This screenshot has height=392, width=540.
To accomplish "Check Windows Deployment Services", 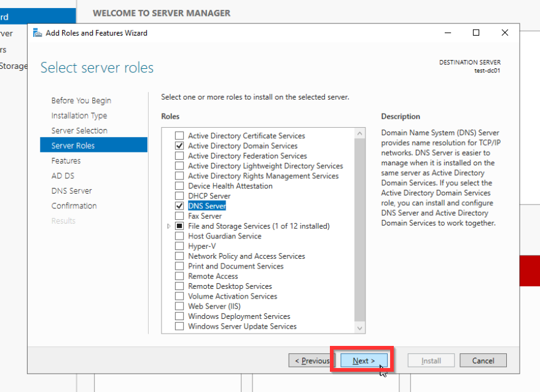I will [179, 316].
